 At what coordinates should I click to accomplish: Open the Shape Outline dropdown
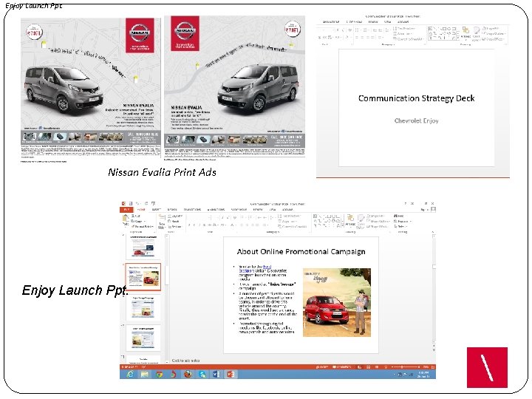378,221
